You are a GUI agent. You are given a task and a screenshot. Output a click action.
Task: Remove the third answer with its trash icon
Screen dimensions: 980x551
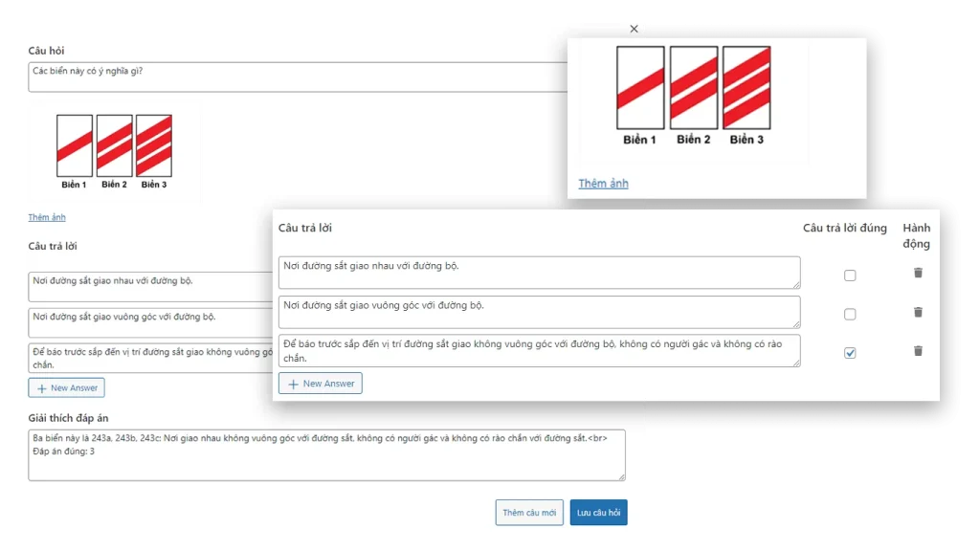click(x=918, y=351)
